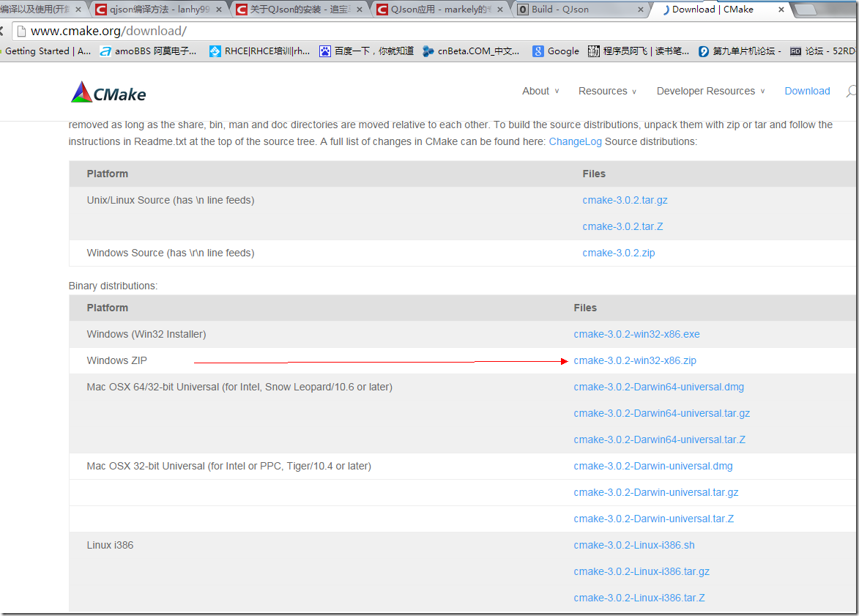
Task: Download cmake-3.0.2-Linux-i386.tar.gz
Action: coord(642,571)
